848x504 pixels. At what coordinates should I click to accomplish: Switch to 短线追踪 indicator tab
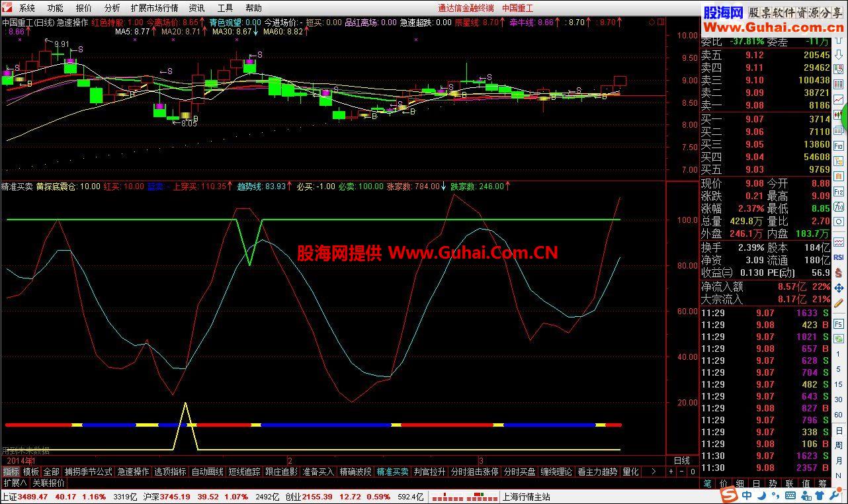click(x=245, y=472)
